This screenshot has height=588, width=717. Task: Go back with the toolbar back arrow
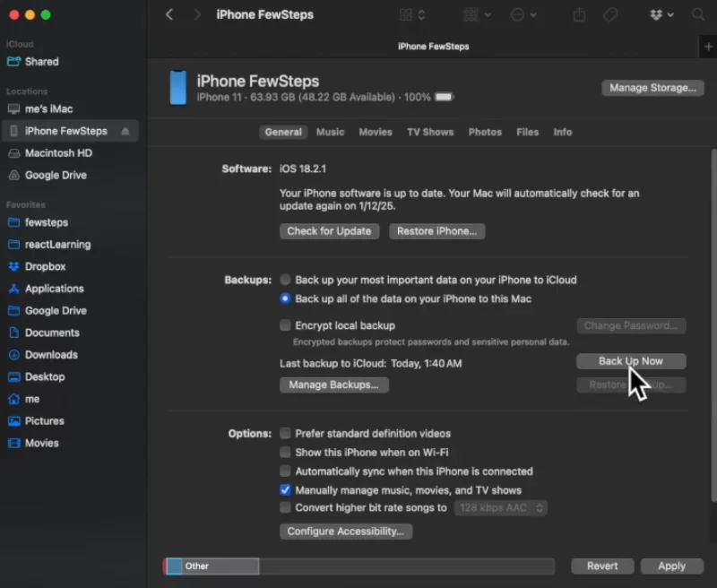coord(169,14)
